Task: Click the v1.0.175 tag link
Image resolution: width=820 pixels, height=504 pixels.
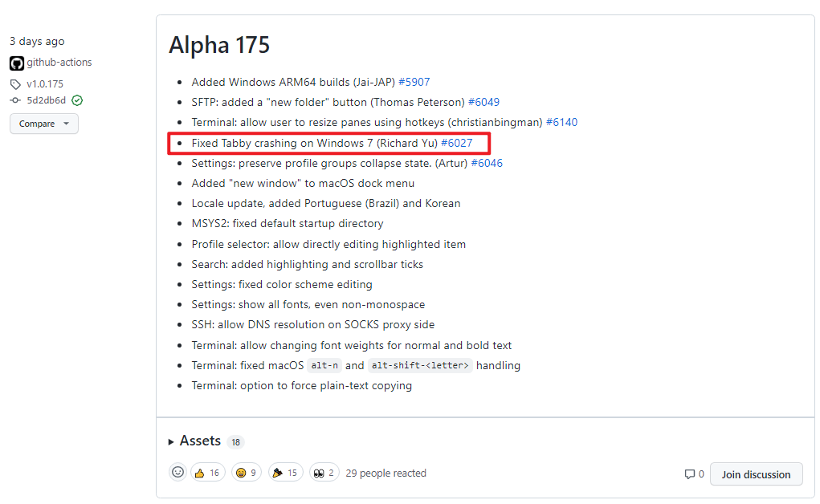Action: pos(45,84)
